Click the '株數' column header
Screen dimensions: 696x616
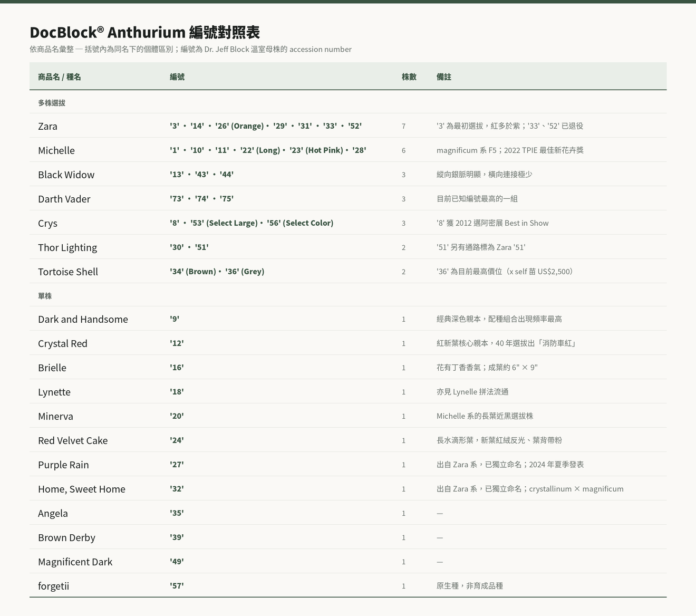pos(409,77)
